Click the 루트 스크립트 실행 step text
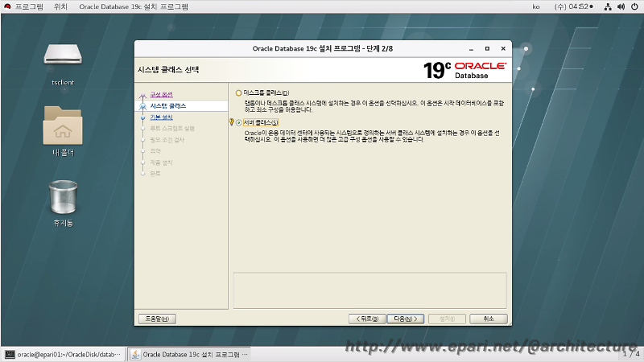644x362 pixels. tap(172, 129)
